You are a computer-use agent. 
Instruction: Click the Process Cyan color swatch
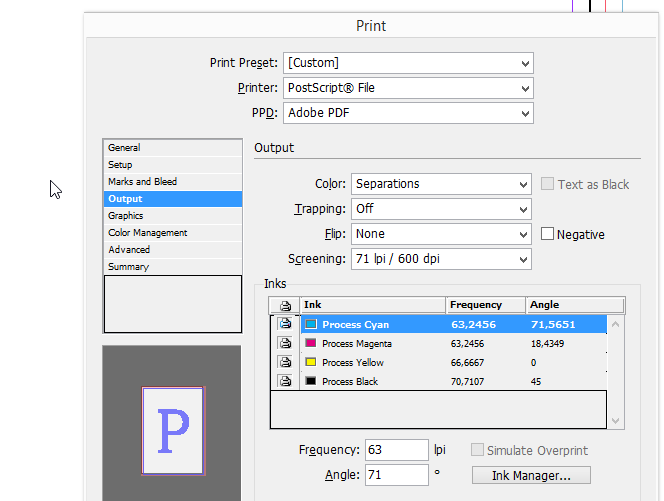point(311,324)
